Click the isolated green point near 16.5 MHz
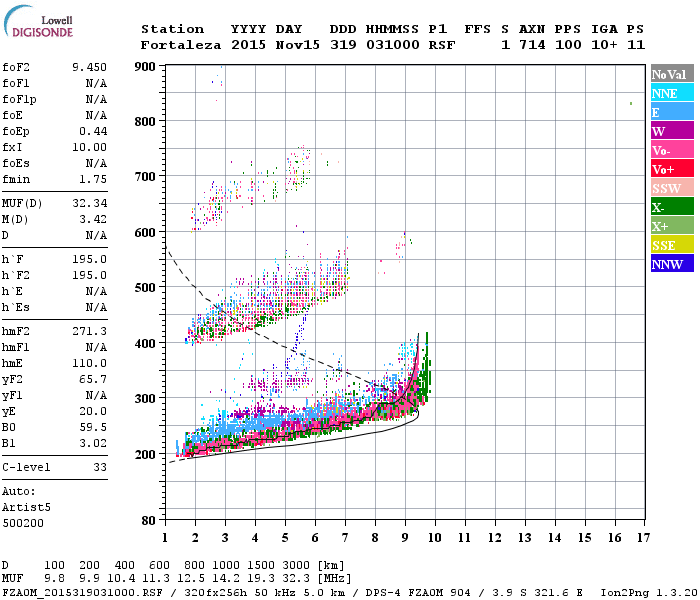 point(631,104)
